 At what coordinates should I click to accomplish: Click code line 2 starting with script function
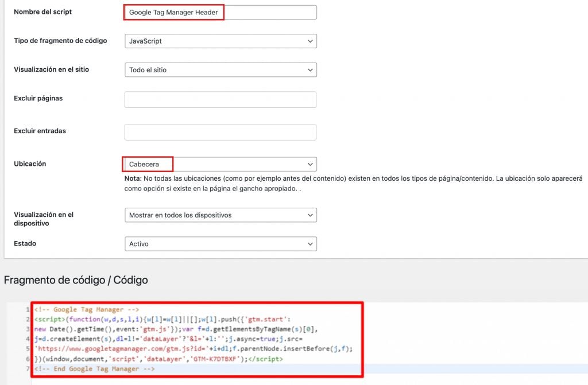[163, 320]
